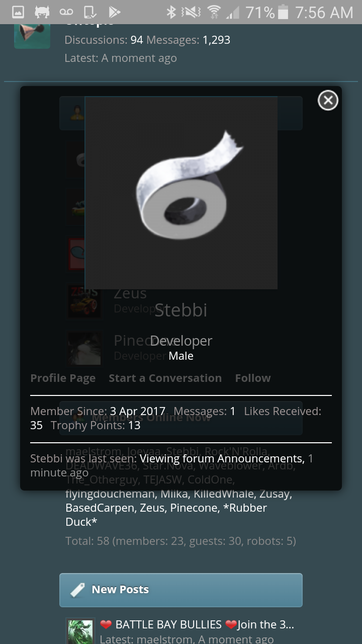This screenshot has width=362, height=644.
Task: Tap the battery icon in status bar
Action: (x=283, y=12)
